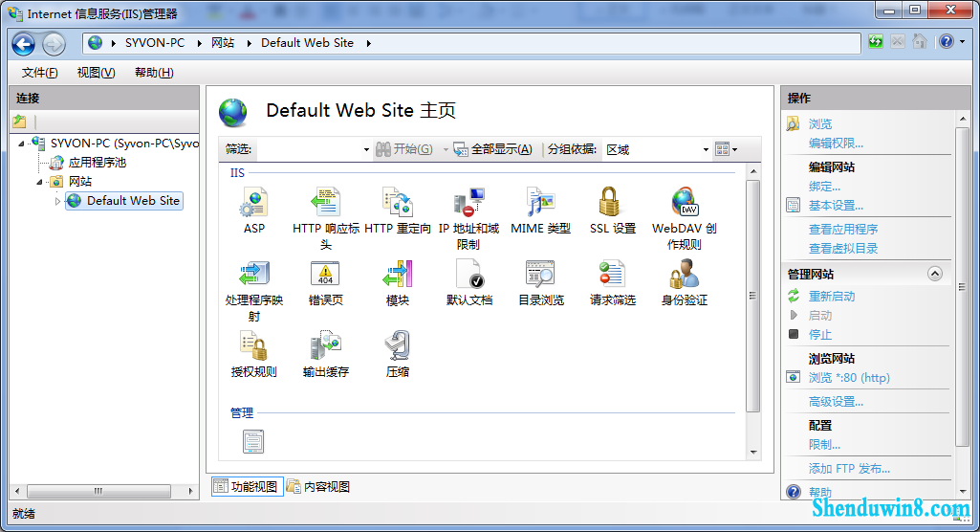Open the help dropdown arrow in toolbar
Screen dimensions: 980x532
[x=963, y=42]
